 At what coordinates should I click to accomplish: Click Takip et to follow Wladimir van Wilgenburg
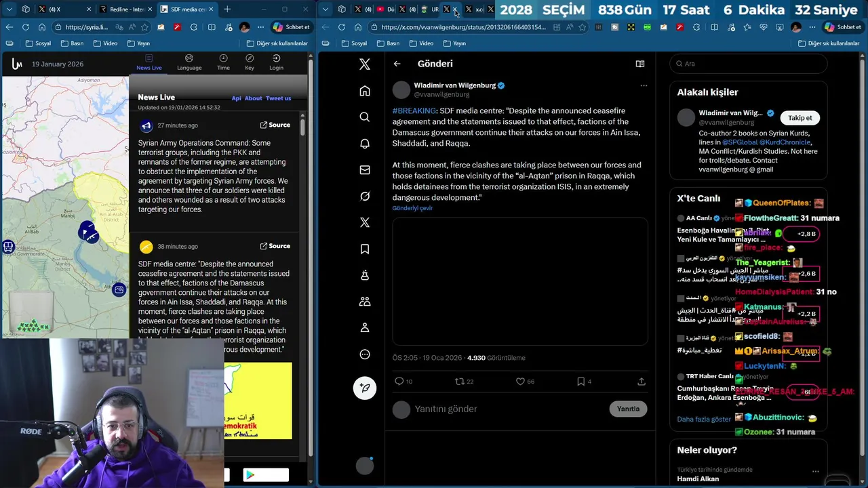(800, 118)
